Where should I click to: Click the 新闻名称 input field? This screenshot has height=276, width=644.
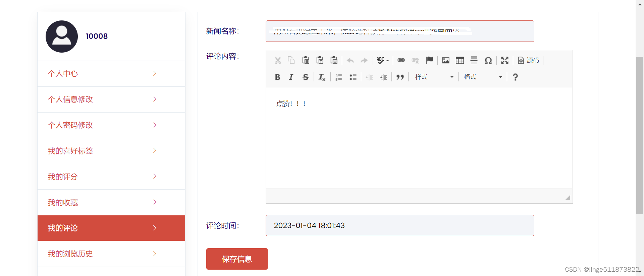coord(400,31)
